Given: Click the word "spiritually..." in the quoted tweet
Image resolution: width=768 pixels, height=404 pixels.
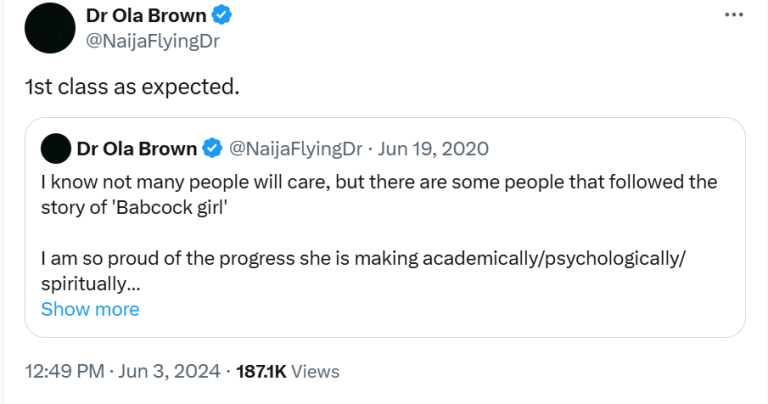Looking at the screenshot, I should coord(90,284).
